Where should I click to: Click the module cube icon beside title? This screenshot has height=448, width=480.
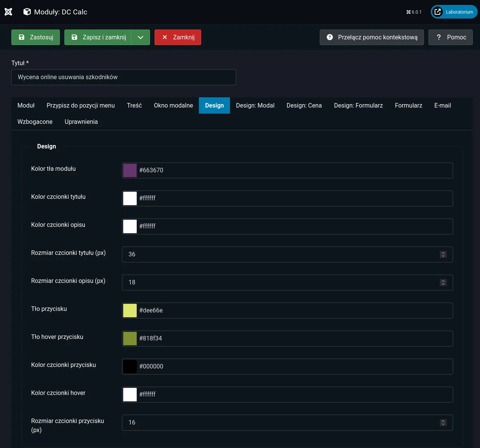(x=27, y=12)
